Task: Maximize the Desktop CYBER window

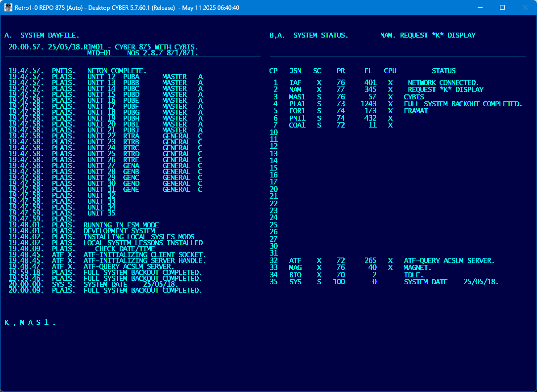Action: point(502,8)
